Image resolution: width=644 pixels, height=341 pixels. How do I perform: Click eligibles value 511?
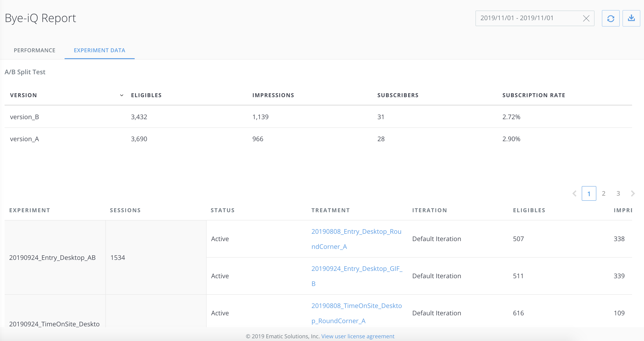tap(518, 276)
